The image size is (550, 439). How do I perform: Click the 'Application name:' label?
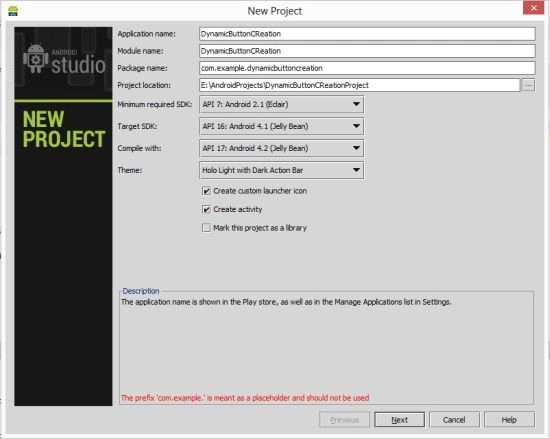click(147, 34)
